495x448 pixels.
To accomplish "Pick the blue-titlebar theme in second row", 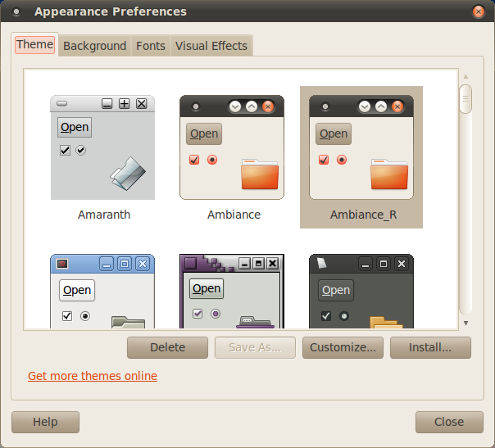I will (102, 292).
